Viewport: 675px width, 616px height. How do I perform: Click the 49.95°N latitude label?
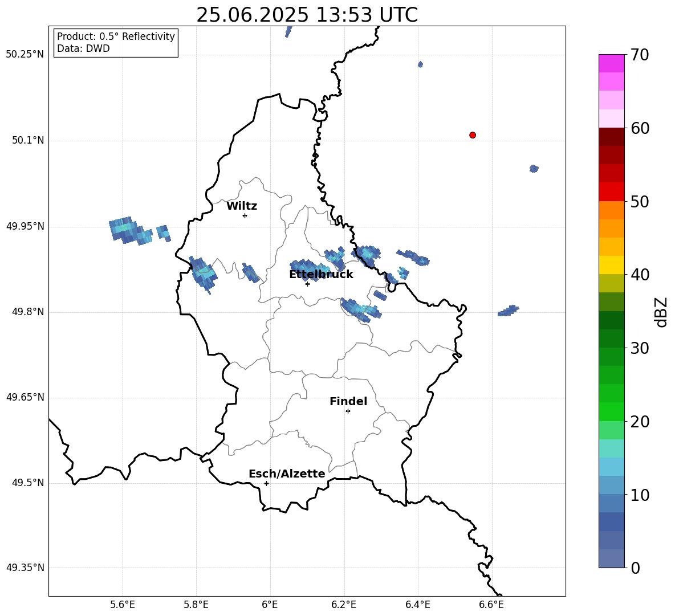click(25, 226)
